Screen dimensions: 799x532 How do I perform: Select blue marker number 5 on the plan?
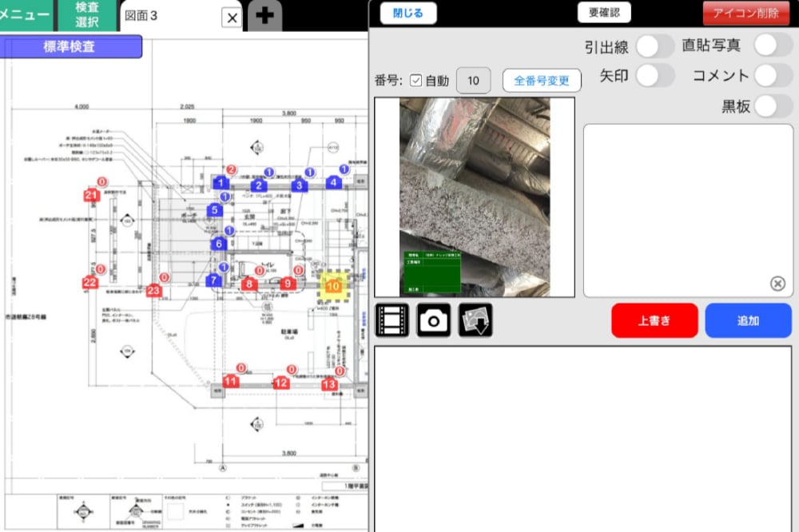coord(213,211)
